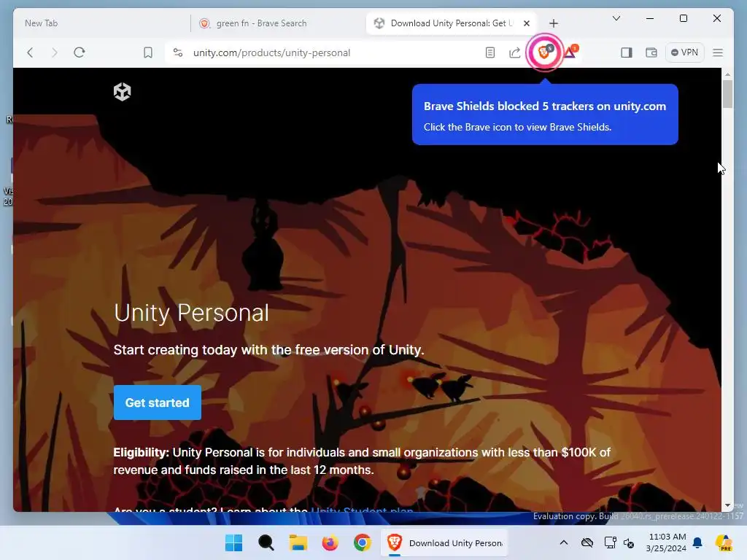Click the share page icon
The height and width of the screenshot is (560, 747).
514,52
